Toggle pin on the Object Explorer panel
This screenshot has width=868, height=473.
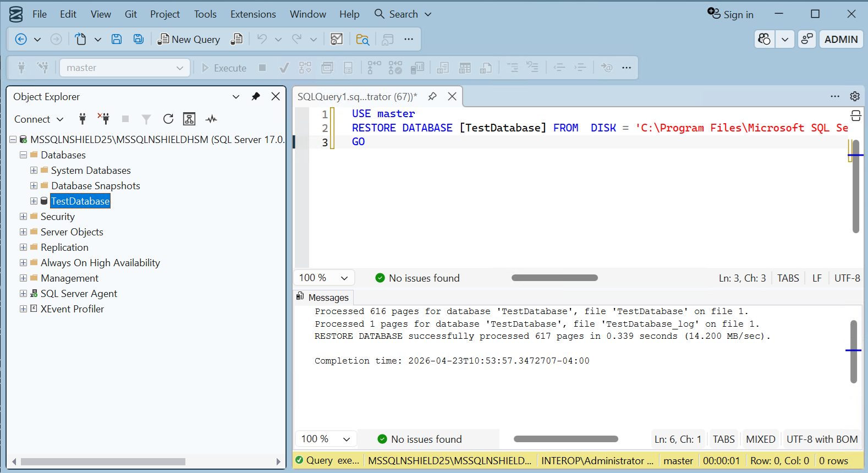point(256,96)
